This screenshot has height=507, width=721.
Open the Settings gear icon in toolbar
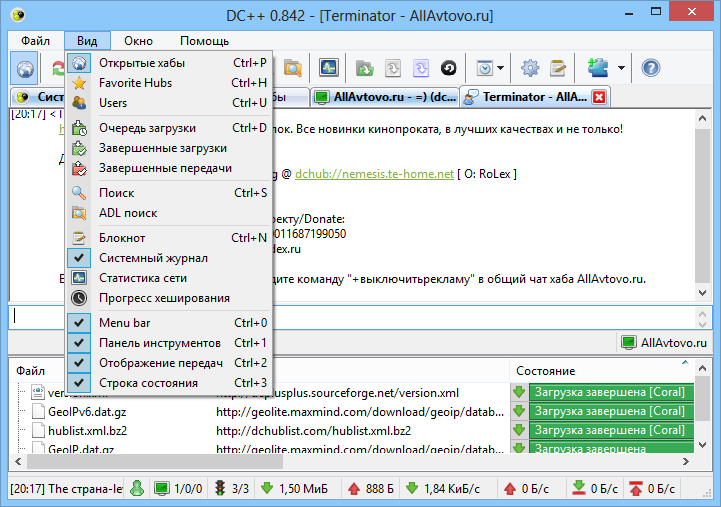point(530,68)
